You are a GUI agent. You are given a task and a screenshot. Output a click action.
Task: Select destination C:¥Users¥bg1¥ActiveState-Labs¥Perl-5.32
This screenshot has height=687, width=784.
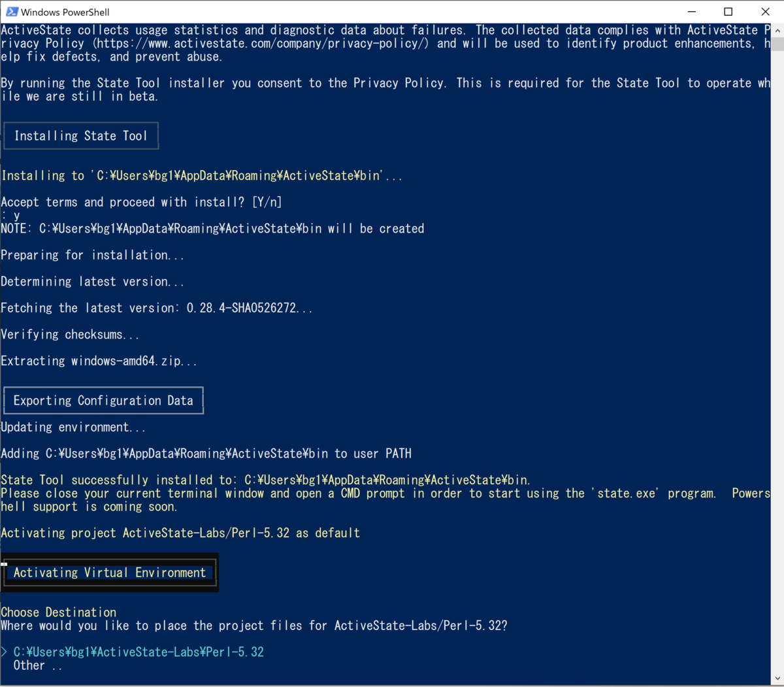[139, 652]
